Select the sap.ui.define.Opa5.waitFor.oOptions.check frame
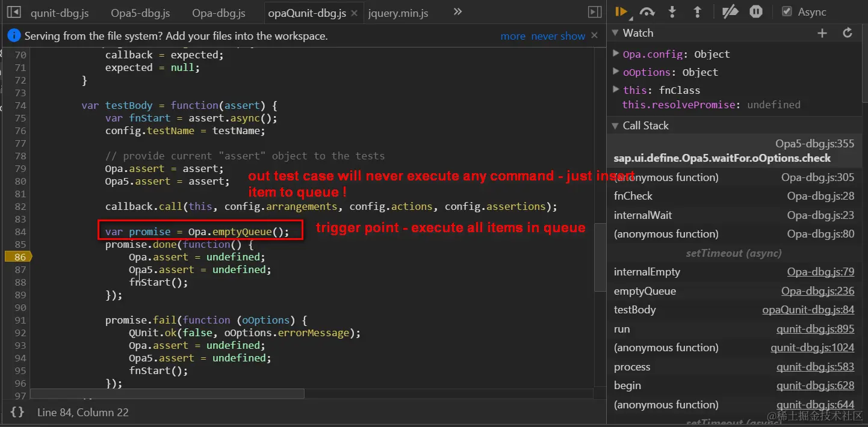868x427 pixels. (722, 158)
